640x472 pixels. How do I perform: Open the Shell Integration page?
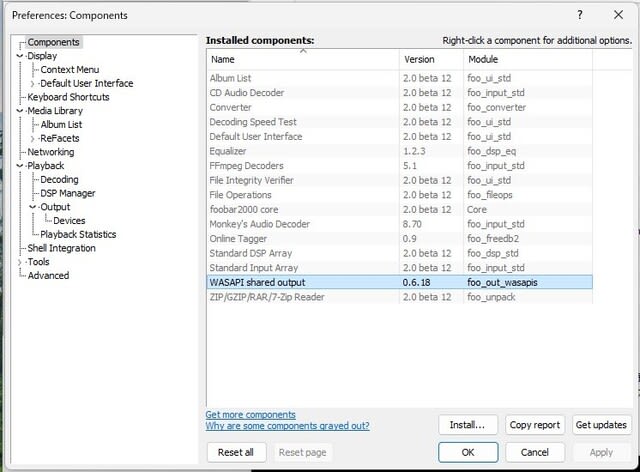pos(61,248)
